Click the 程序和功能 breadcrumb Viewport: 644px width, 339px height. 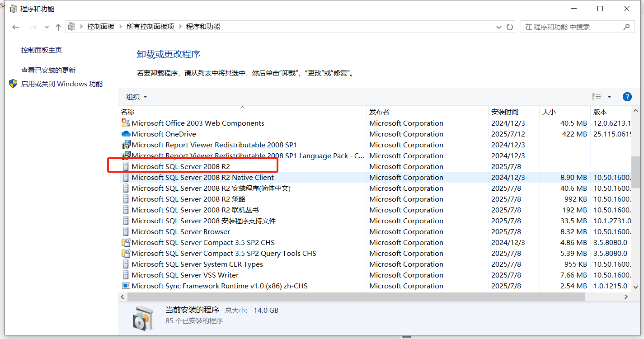point(203,27)
